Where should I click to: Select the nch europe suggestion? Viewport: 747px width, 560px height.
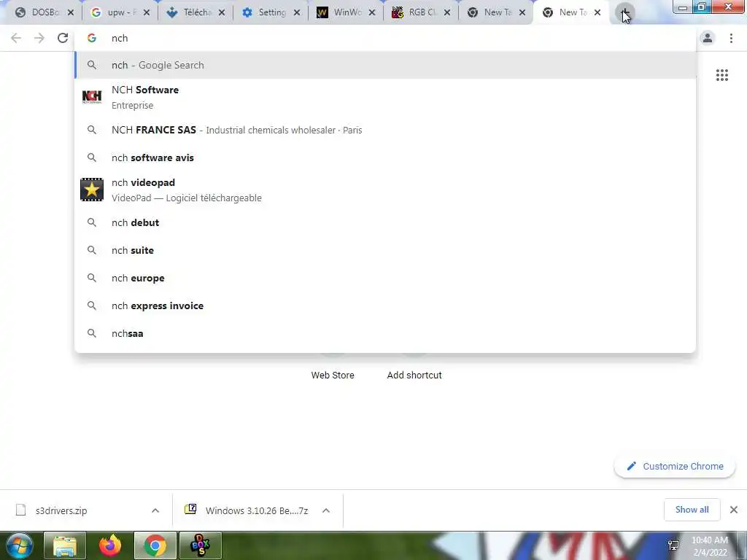click(x=385, y=278)
